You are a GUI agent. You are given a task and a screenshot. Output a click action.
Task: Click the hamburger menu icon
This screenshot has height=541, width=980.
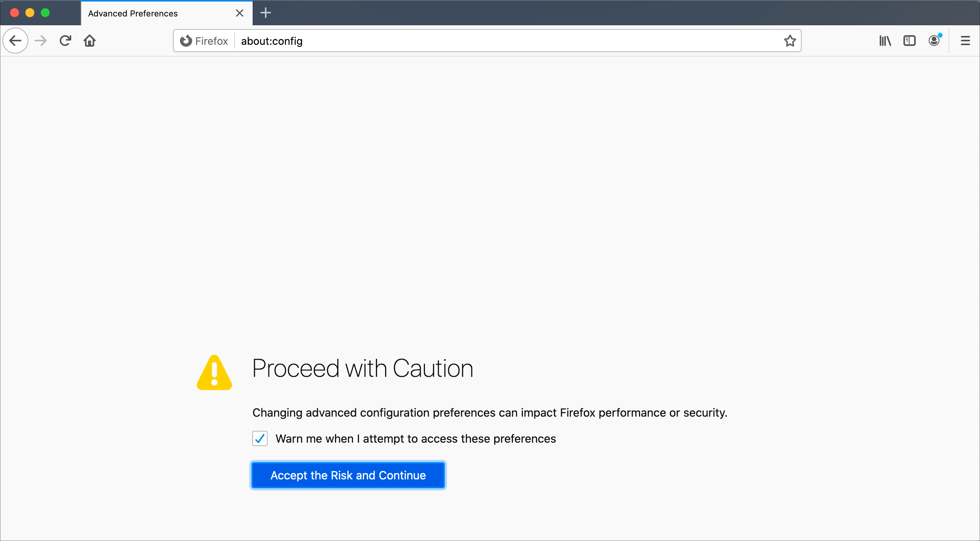tap(965, 41)
